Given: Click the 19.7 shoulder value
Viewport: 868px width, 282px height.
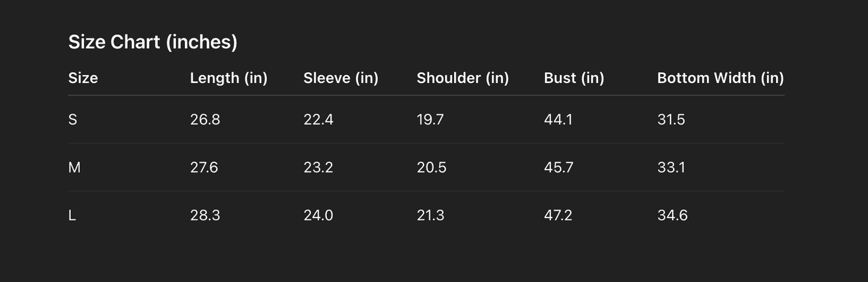Looking at the screenshot, I should [430, 120].
